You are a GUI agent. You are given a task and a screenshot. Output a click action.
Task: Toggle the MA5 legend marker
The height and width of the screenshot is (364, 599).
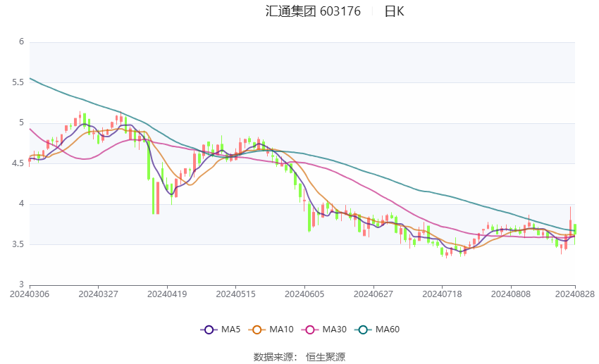[209, 330]
